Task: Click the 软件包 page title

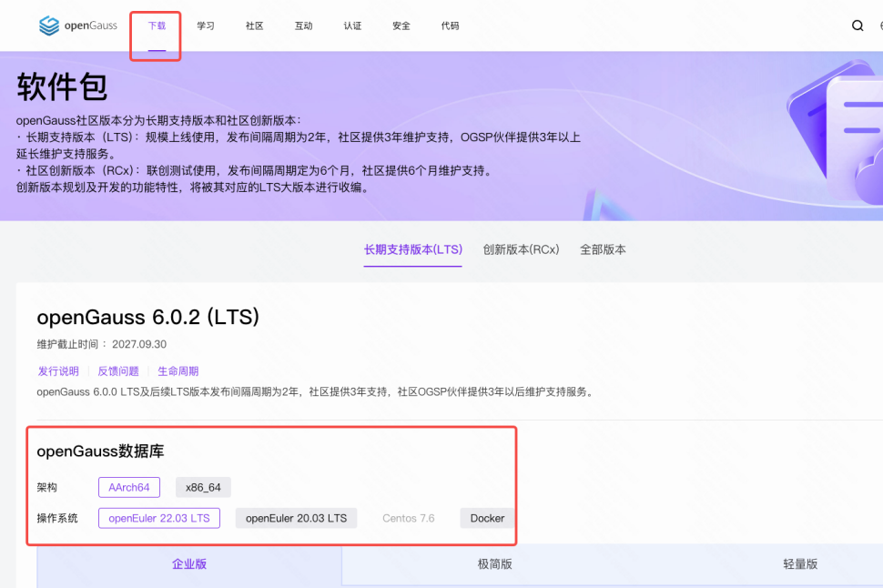Action: 62,86
